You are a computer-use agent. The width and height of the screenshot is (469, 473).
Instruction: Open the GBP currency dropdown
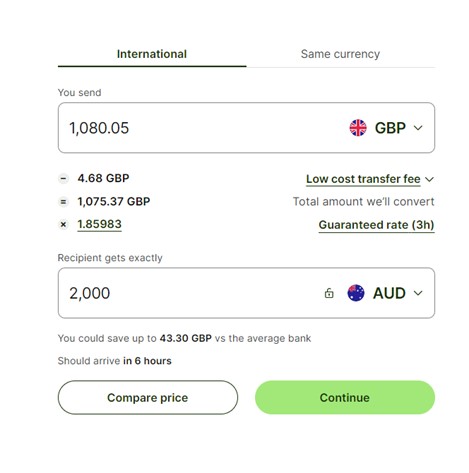coord(386,128)
